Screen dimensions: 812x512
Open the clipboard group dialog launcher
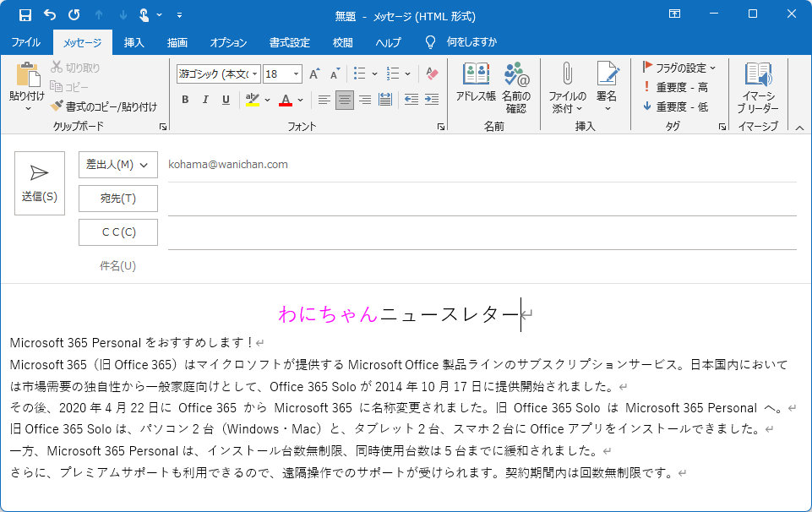point(163,127)
